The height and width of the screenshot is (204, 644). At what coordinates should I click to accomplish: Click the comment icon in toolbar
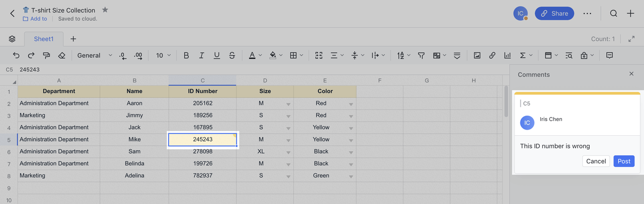pos(609,55)
